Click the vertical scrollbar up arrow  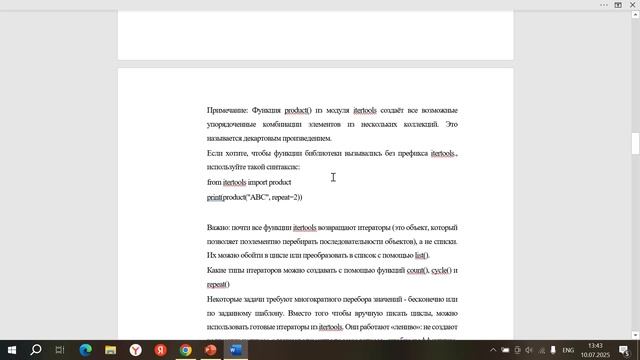(x=635, y=15)
